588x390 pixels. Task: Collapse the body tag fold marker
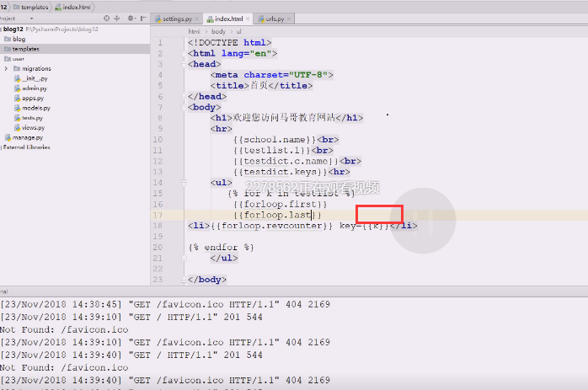(184, 107)
